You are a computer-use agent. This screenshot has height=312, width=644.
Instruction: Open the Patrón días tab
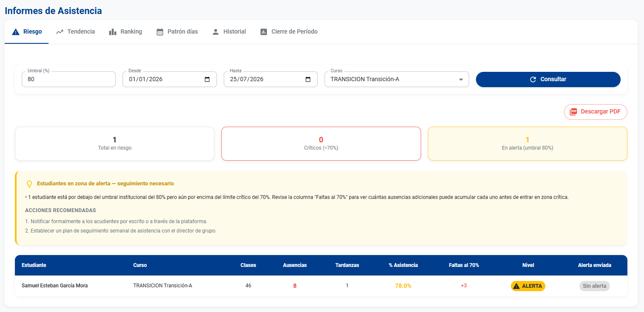[x=177, y=32]
